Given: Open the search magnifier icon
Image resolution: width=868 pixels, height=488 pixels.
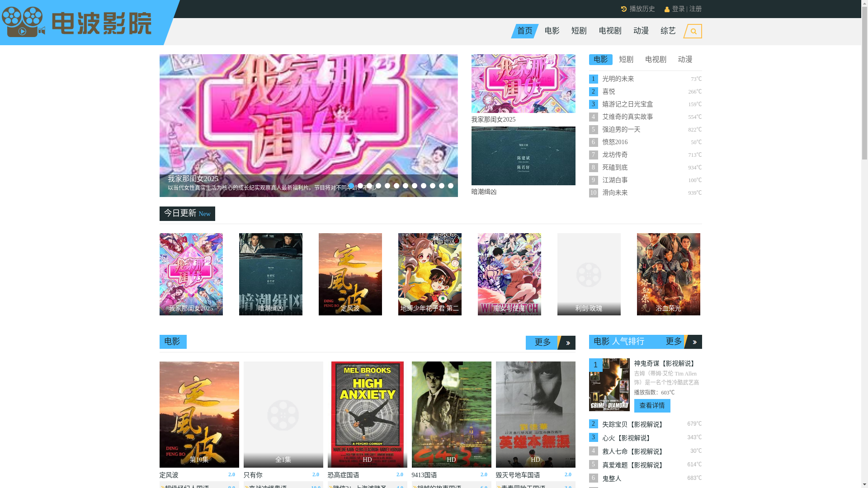Looking at the screenshot, I should click(693, 31).
